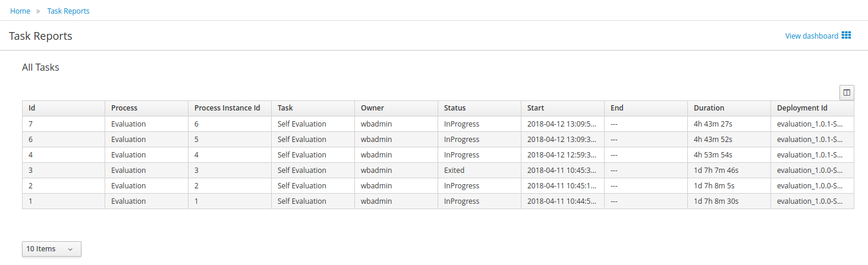Click the Task Reports breadcrumb
This screenshot has width=868, height=265.
coord(68,11)
